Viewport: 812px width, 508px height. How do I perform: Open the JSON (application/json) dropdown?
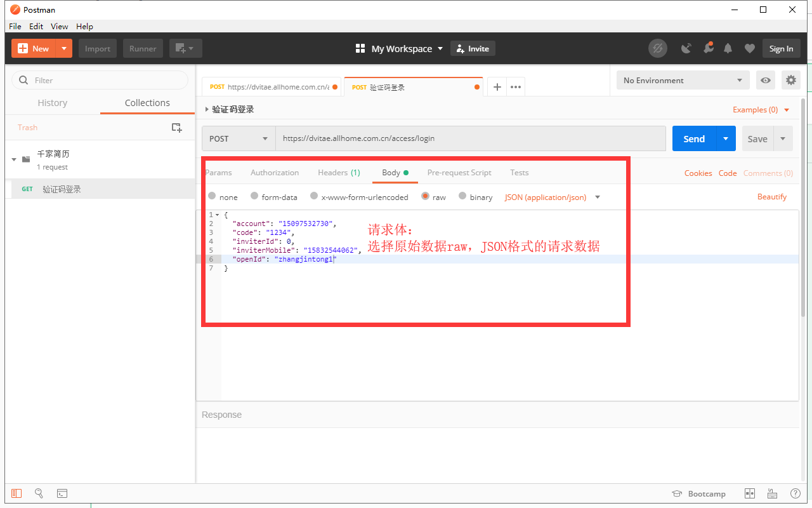click(x=553, y=197)
